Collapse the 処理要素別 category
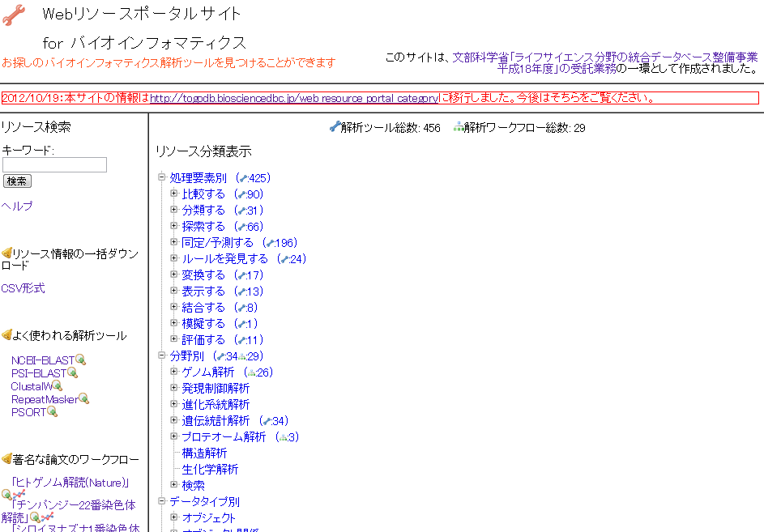Viewport: 764px width, 532px height. coord(161,177)
